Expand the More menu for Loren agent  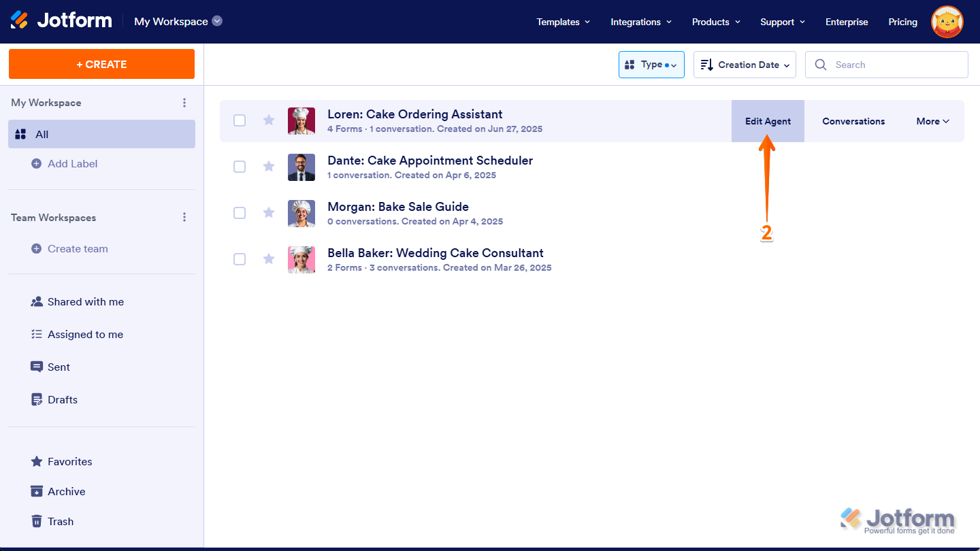[932, 121]
